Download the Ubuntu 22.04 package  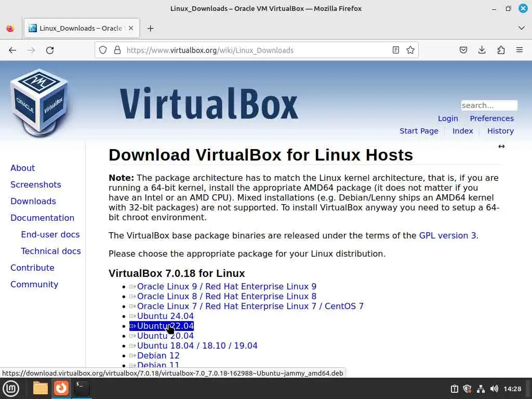pyautogui.click(x=162, y=326)
